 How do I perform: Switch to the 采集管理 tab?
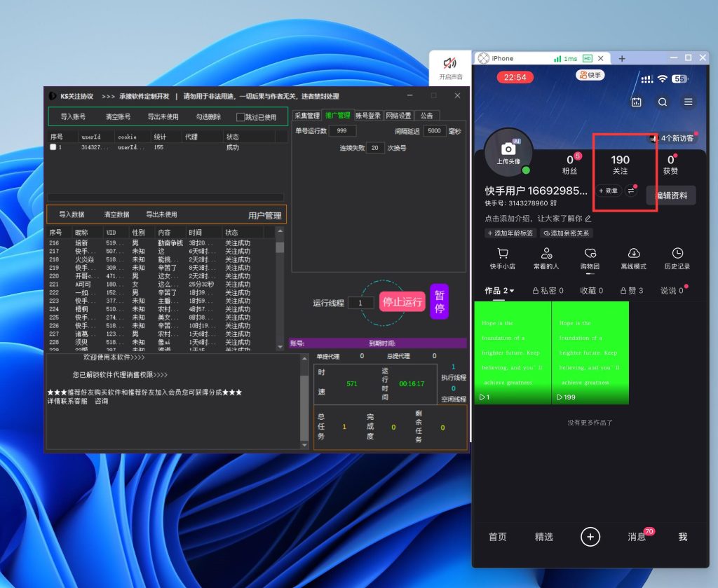[x=306, y=116]
